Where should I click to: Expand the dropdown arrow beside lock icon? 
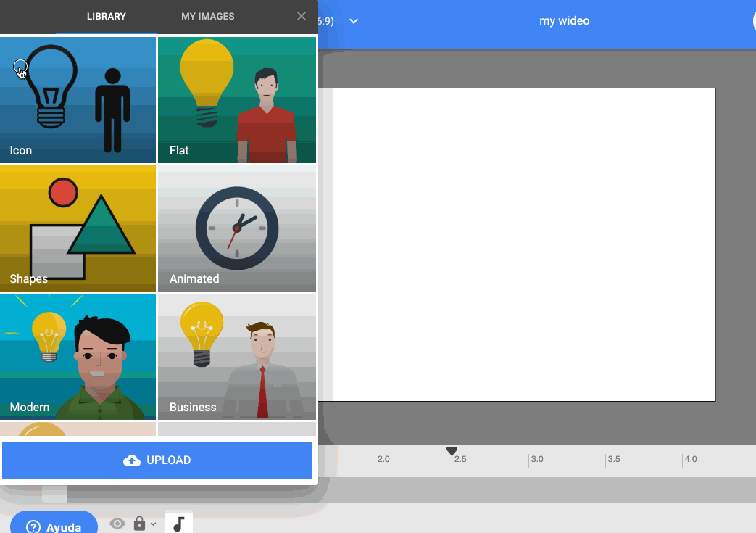click(153, 524)
